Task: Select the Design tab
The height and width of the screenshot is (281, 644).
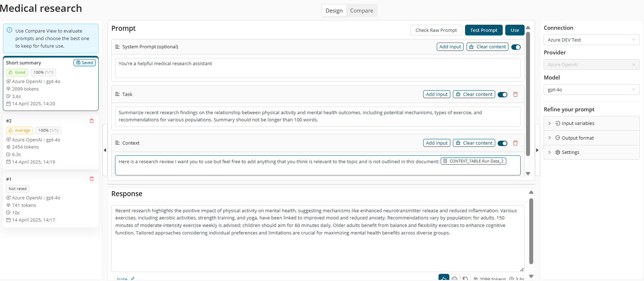Action: (x=334, y=11)
